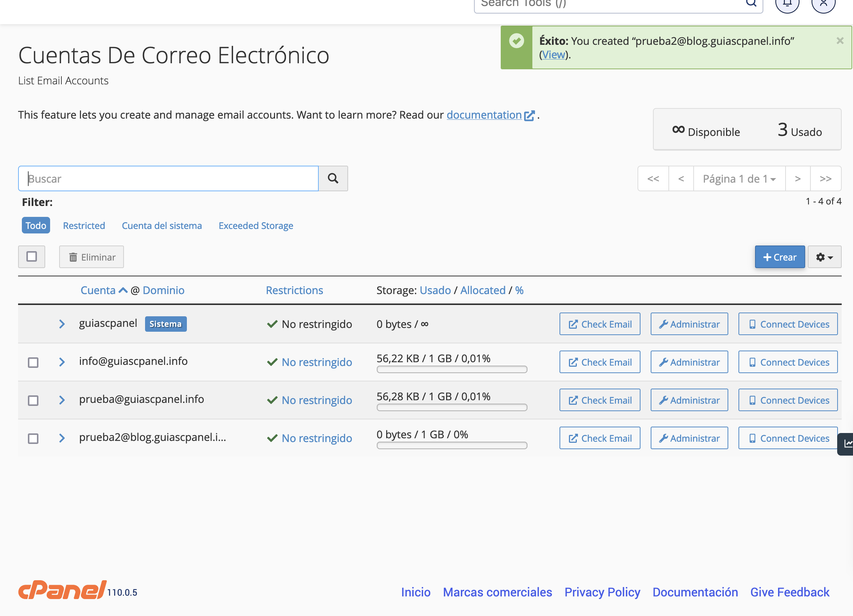Image resolution: width=853 pixels, height=616 pixels.
Task: Click Check Email for info@guiascpanel.info
Action: [600, 362]
